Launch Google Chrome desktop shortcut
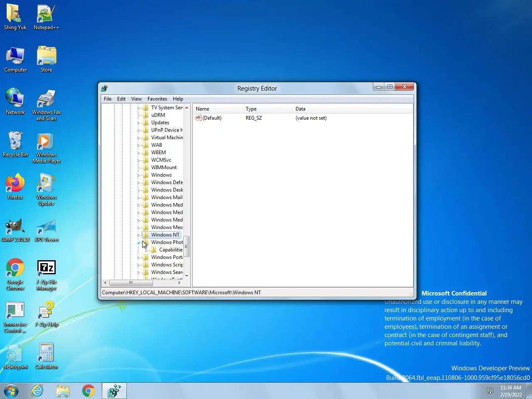This screenshot has height=399, width=532. click(15, 274)
